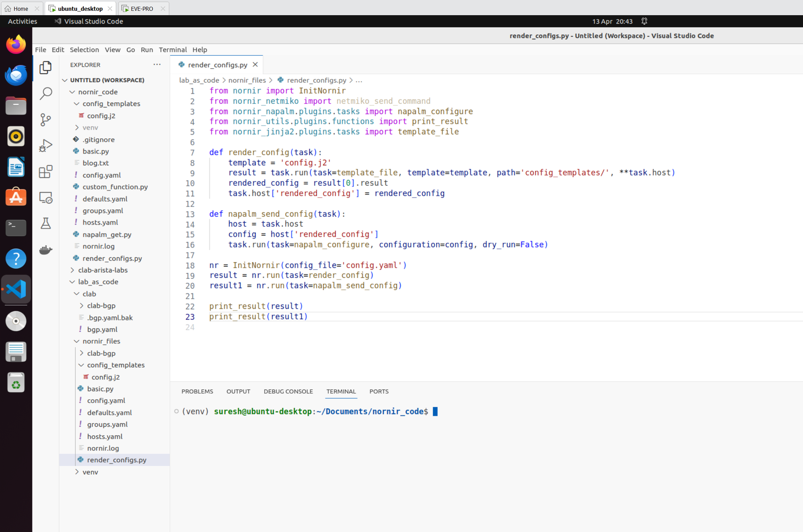Open Explorer more actions ellipsis
Viewport: 803px width, 532px height.
tap(157, 65)
